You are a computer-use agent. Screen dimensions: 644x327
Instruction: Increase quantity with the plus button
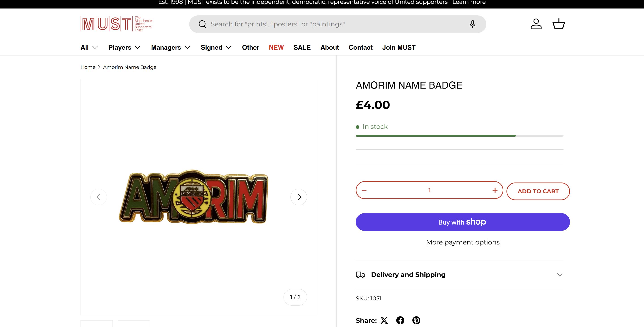tap(495, 190)
